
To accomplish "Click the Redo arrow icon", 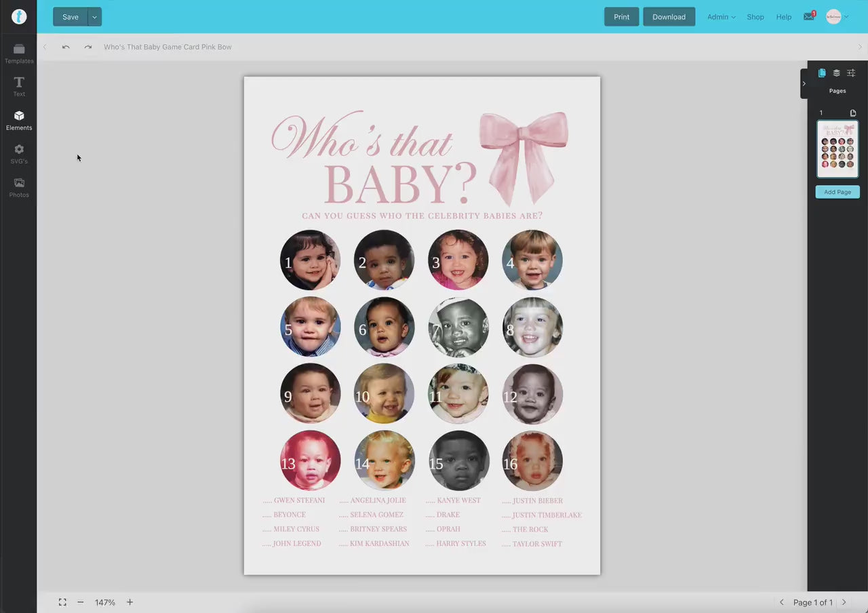I will 88,47.
